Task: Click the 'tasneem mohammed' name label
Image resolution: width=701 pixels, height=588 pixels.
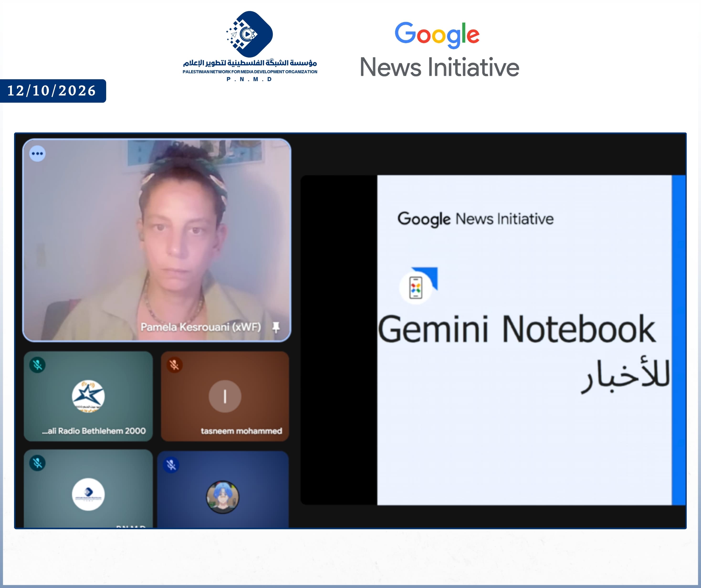Action: point(241,431)
